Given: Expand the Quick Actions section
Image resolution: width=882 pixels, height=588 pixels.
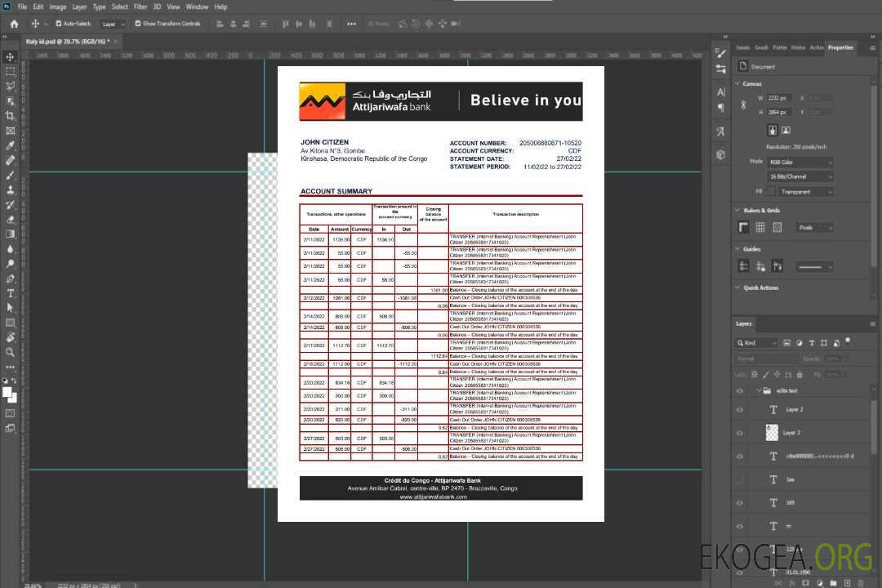Looking at the screenshot, I should 737,287.
